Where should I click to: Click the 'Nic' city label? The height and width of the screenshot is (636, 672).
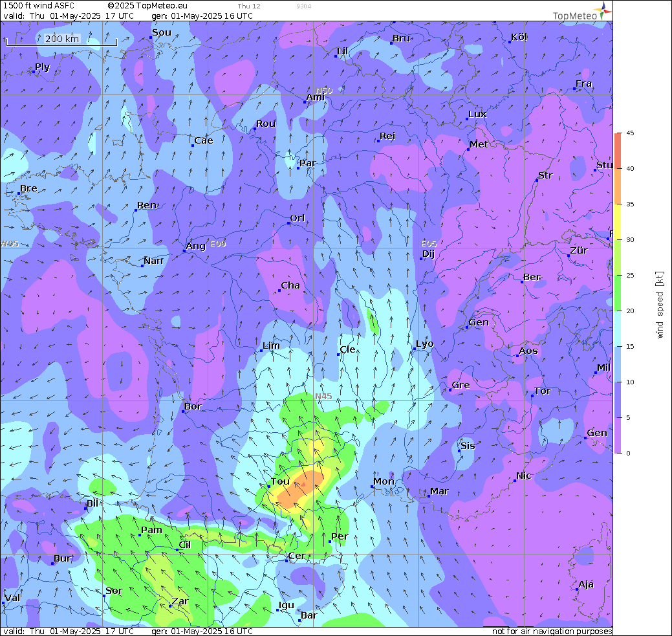click(524, 476)
